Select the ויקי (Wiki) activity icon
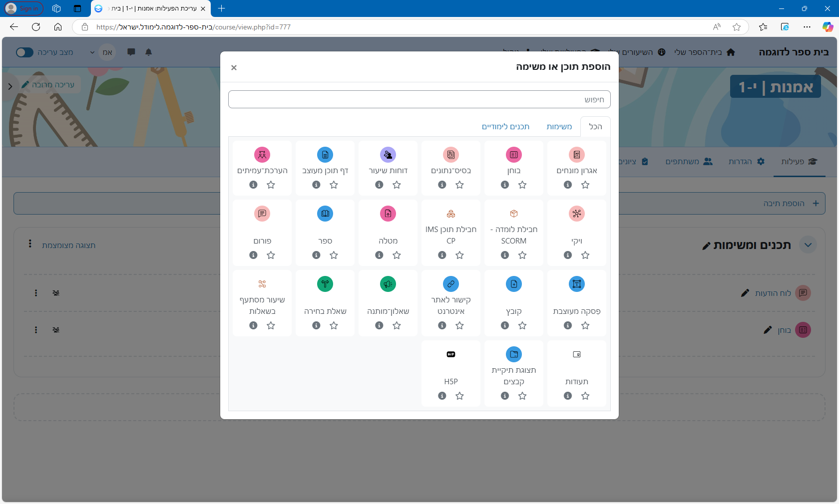Screen dimensions: 839x504 [576, 214]
